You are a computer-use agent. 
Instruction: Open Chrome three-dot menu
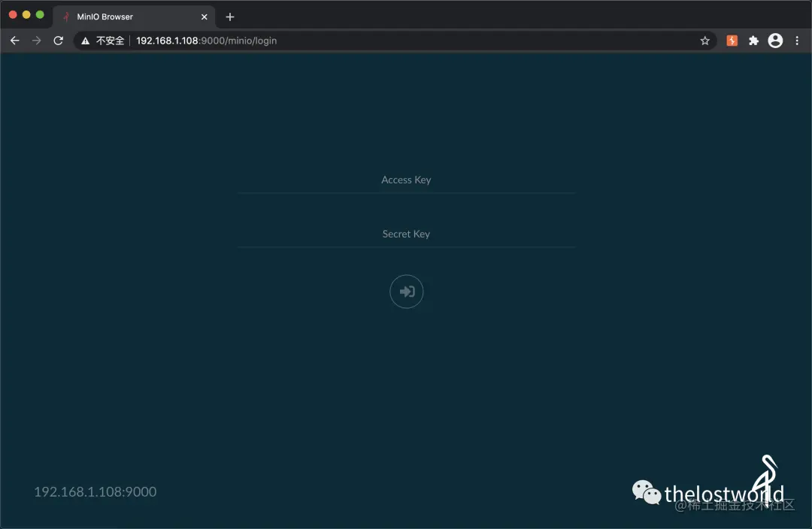(797, 41)
